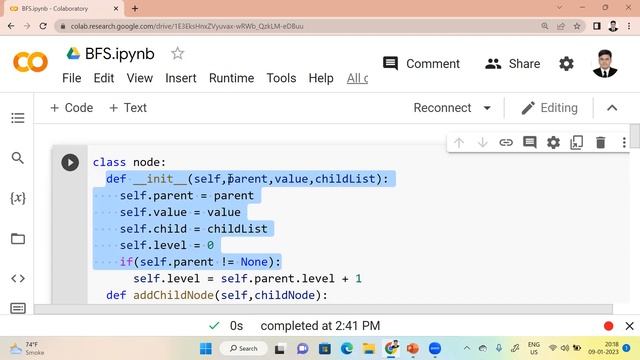Add a comment on the cell icon
Screen dimensions: 640x360
530,142
